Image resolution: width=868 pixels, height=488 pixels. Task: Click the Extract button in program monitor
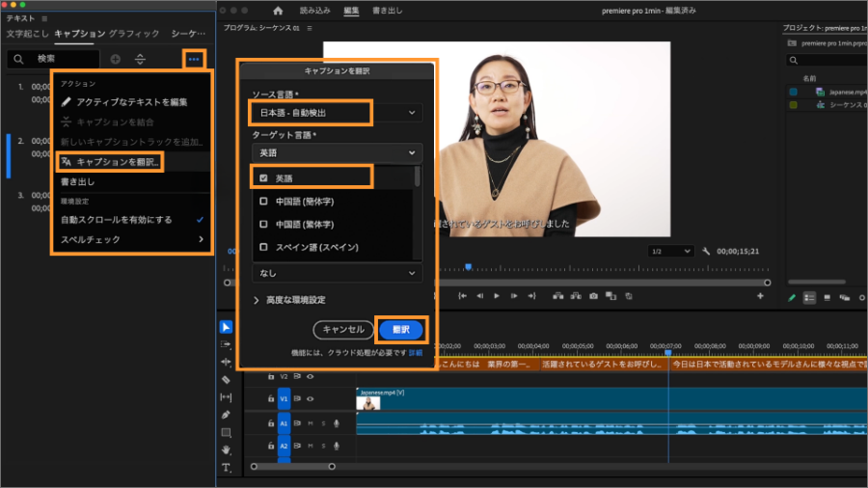click(x=576, y=296)
